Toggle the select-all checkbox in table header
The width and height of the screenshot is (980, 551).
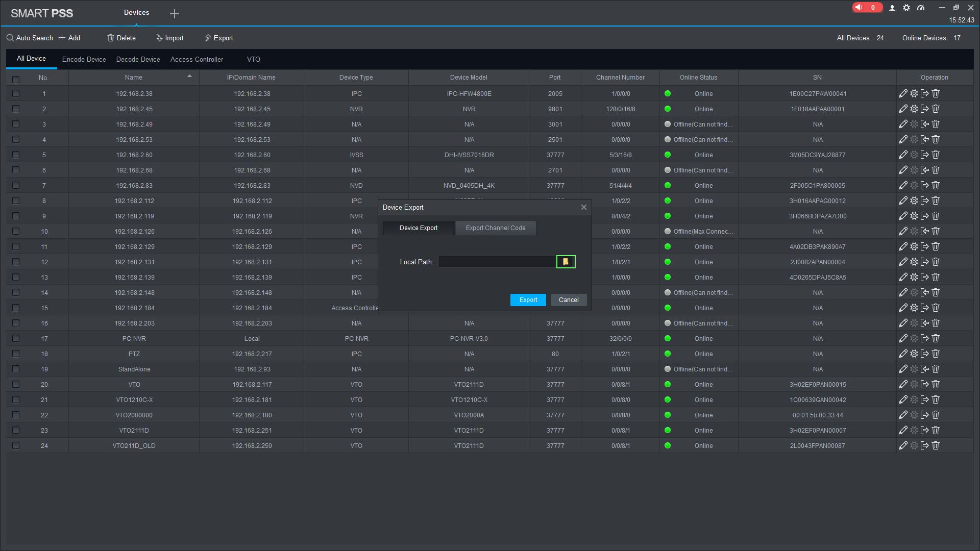[16, 79]
